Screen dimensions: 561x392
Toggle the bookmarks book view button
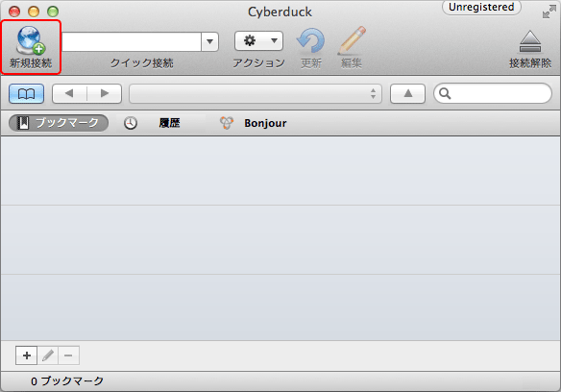point(27,94)
